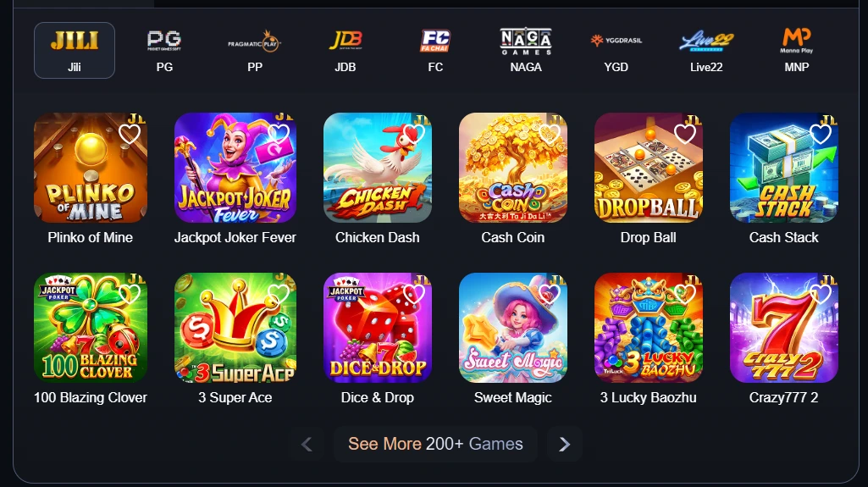Open the 3 Lucky Baozhu title link
The image size is (868, 487).
coord(648,397)
